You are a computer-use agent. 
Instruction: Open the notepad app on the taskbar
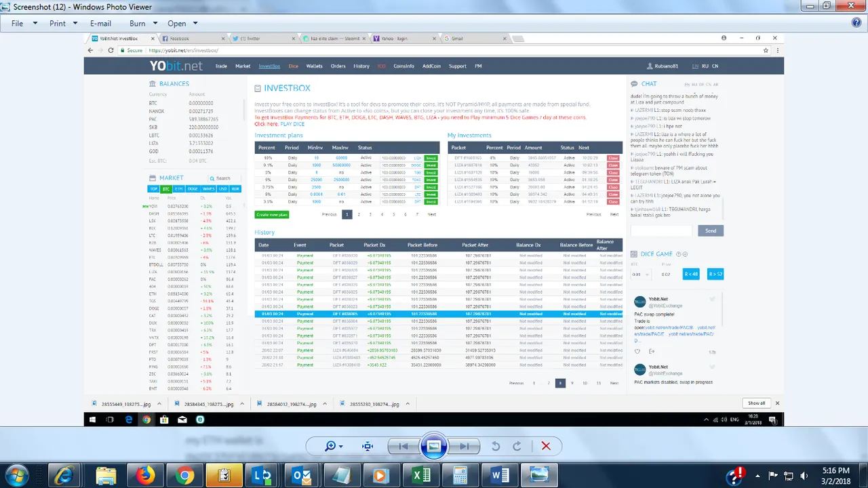pyautogui.click(x=341, y=475)
